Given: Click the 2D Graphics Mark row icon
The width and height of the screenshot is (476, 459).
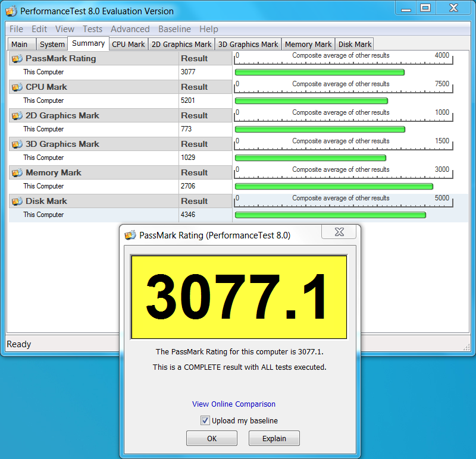Looking at the screenshot, I should point(17,115).
